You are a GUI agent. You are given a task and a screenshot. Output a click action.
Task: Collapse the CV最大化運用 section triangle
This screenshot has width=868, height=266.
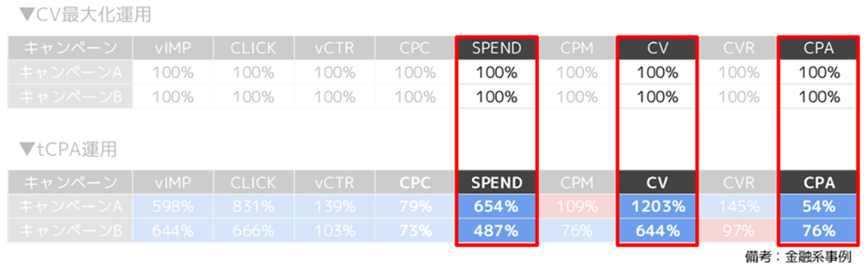[27, 15]
